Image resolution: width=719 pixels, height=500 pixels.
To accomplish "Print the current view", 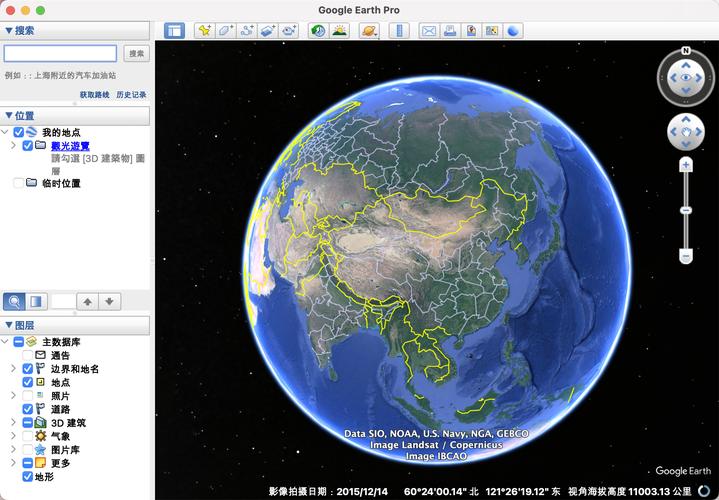I will (450, 31).
